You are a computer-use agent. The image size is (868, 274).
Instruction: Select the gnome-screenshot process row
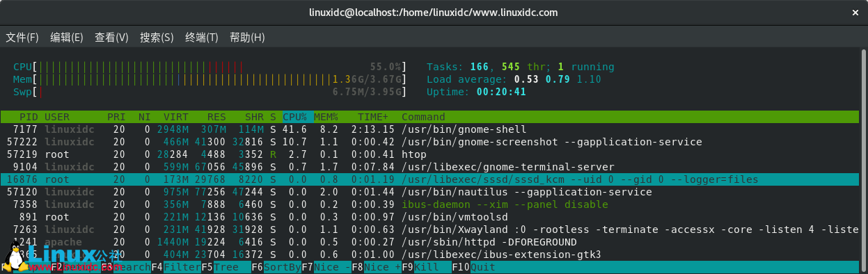pyautogui.click(x=430, y=142)
